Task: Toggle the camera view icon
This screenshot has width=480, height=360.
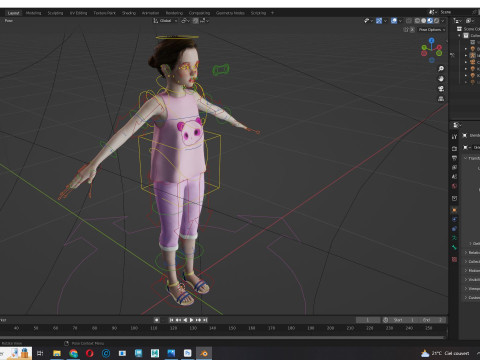Action: click(x=441, y=89)
